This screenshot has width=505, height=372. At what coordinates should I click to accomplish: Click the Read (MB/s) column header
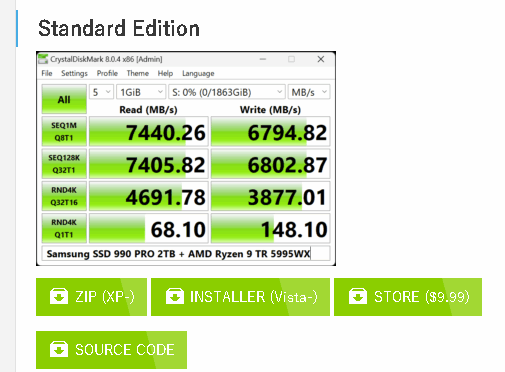pos(148,110)
